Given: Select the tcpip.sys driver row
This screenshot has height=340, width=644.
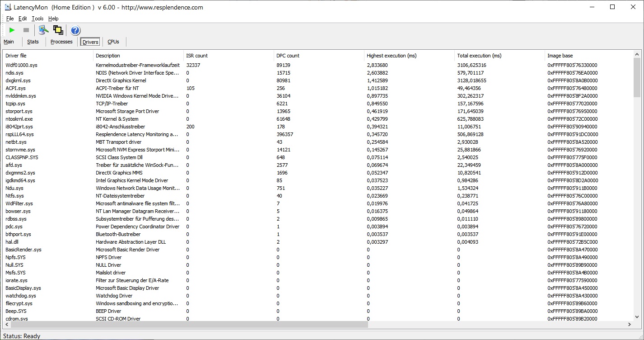Looking at the screenshot, I should [x=318, y=104].
